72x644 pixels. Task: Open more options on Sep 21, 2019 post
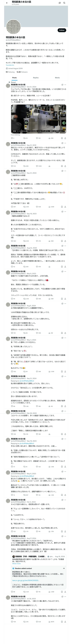pyautogui.click(x=65, y=143)
